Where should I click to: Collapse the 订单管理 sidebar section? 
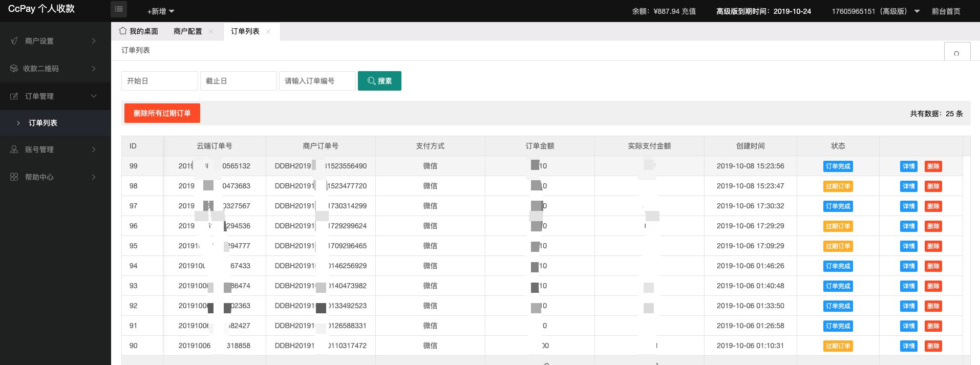(x=94, y=96)
